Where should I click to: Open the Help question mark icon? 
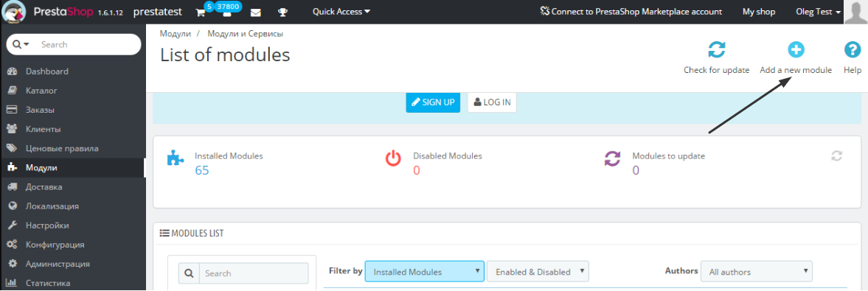click(x=852, y=50)
